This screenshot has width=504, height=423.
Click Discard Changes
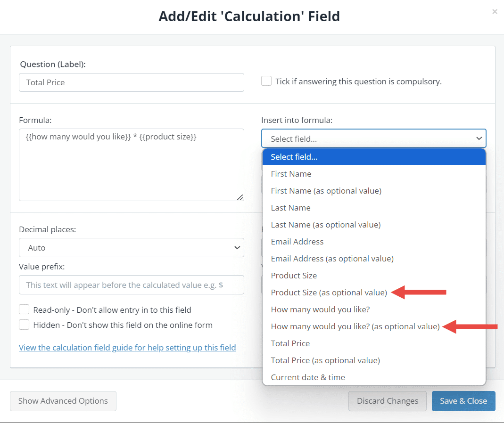(388, 401)
